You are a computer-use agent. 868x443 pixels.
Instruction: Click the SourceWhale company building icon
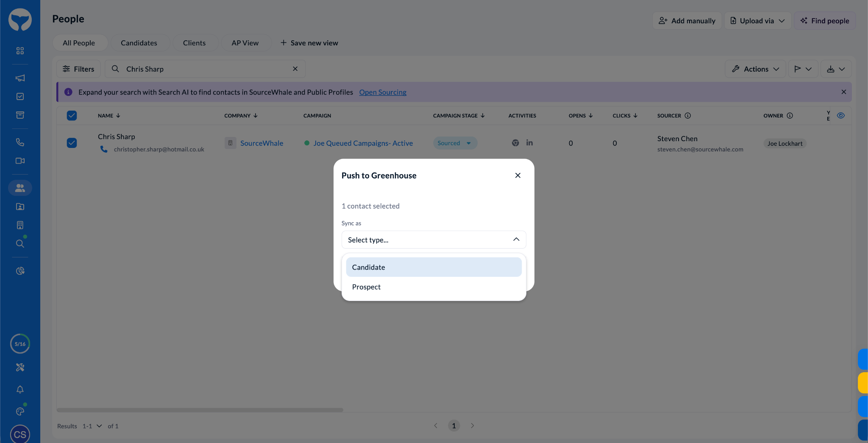pyautogui.click(x=230, y=143)
